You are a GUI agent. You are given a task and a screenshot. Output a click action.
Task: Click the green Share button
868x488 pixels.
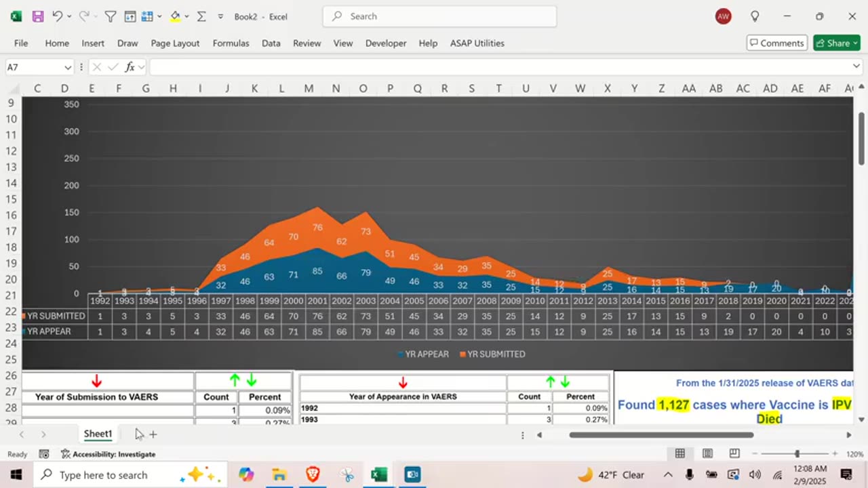pyautogui.click(x=837, y=43)
